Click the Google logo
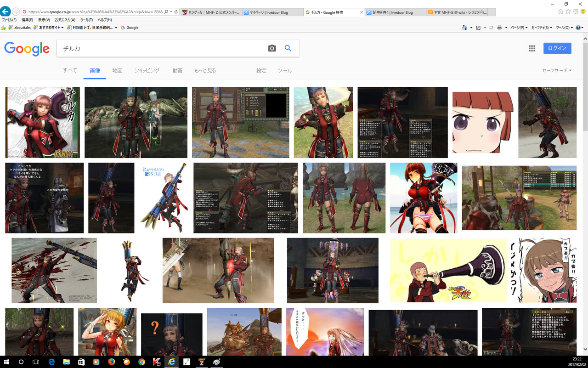 pyautogui.click(x=27, y=48)
